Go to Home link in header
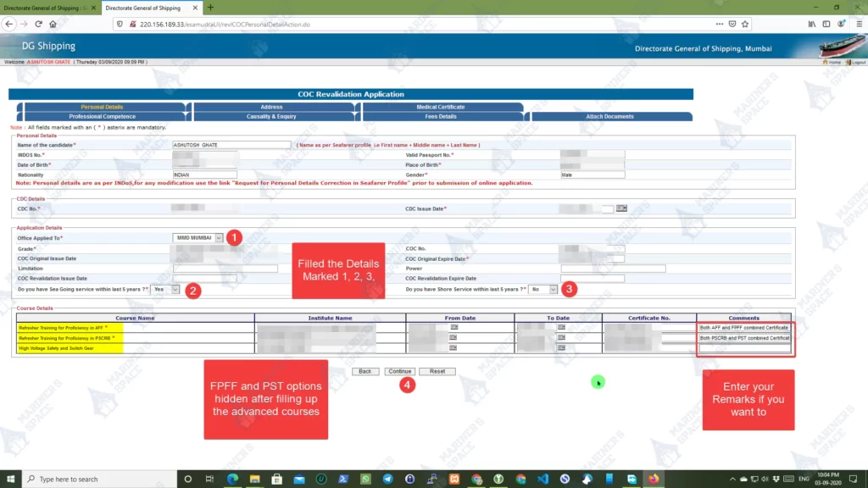 (832, 62)
